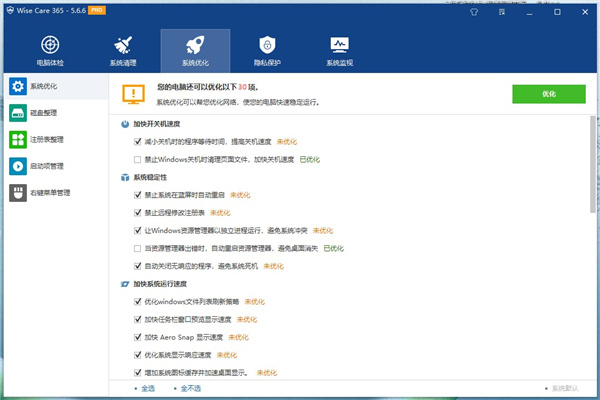Uncheck 让Windows资源管理器以独立进程运行 checkbox
600x400 pixels.
click(138, 230)
